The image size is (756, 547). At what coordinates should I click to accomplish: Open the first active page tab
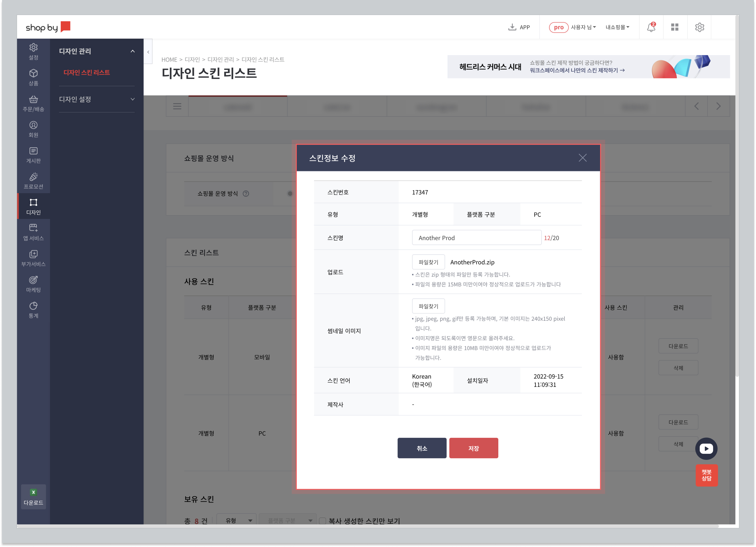tap(238, 106)
